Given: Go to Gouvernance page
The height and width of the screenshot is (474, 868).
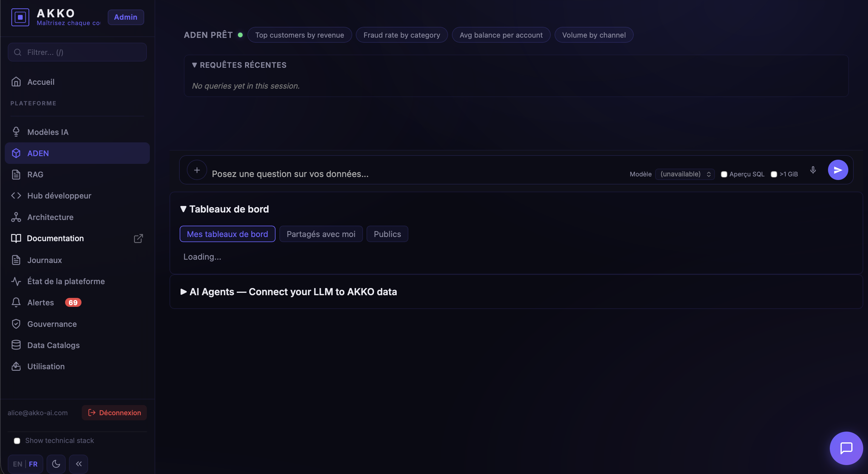Looking at the screenshot, I should point(77,324).
